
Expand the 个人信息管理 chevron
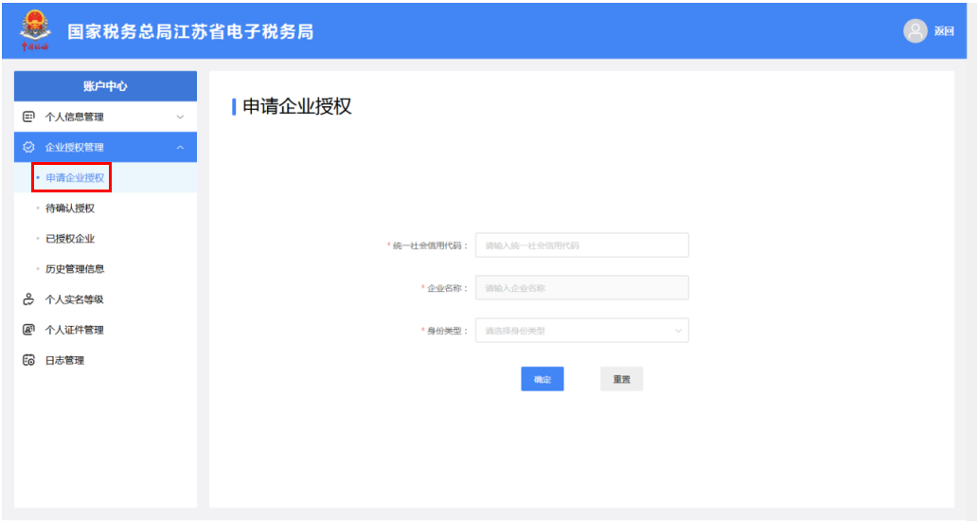[180, 118]
